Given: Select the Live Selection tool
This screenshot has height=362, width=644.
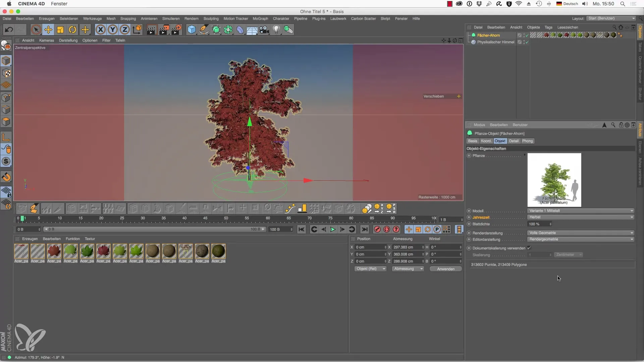Looking at the screenshot, I should [x=36, y=30].
